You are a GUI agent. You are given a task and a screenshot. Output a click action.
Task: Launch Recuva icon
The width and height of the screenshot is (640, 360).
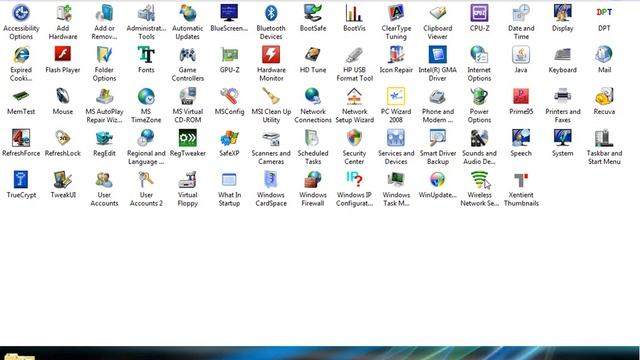pos(604,96)
